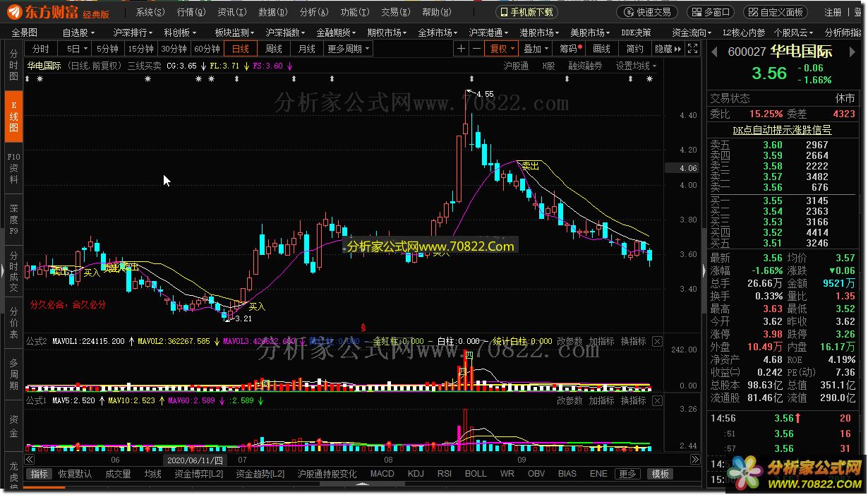This screenshot has width=868, height=495.
Task: Open 快速交易 quick trade
Action: click(x=647, y=12)
